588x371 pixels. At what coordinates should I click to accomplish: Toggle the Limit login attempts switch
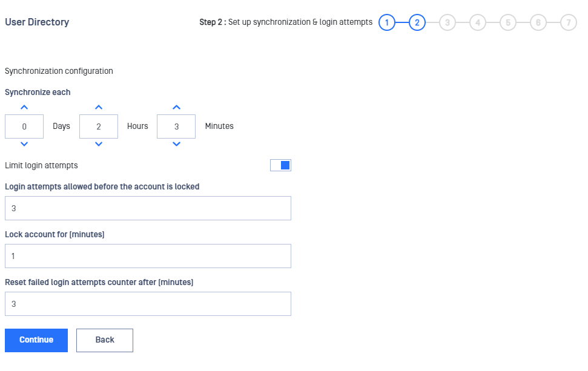point(280,165)
